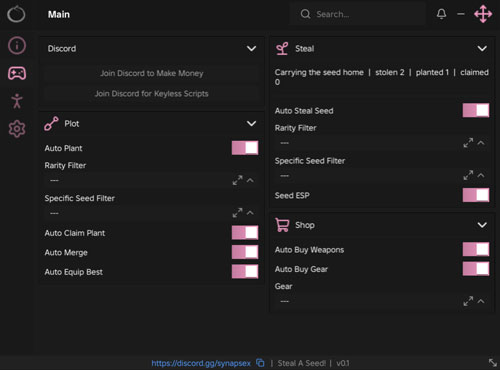Open discord.gg/synapsex link
Screen dimensions: 500x370
tap(201, 363)
